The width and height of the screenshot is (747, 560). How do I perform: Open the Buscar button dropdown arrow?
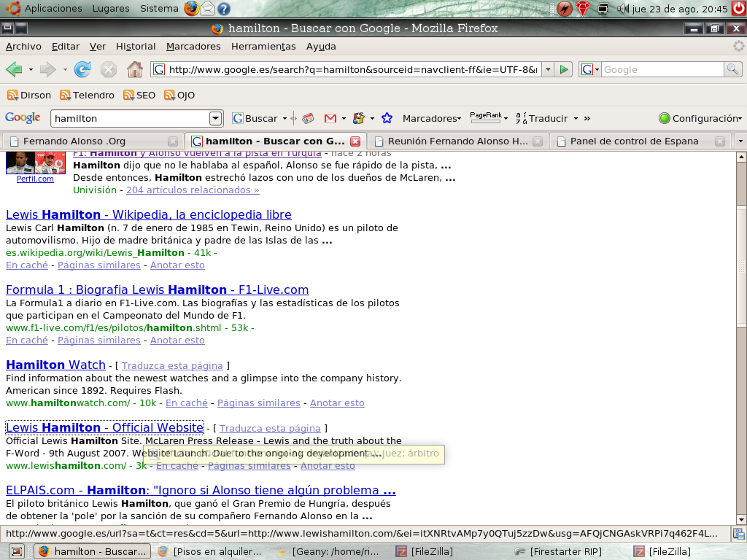tap(285, 119)
